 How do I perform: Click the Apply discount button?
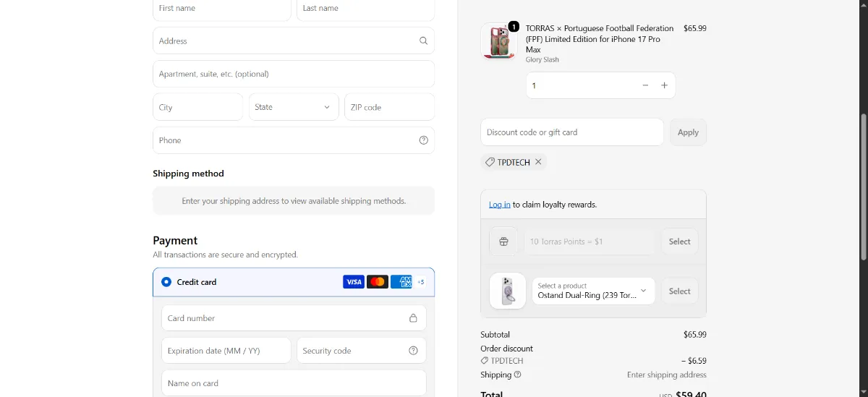[688, 132]
